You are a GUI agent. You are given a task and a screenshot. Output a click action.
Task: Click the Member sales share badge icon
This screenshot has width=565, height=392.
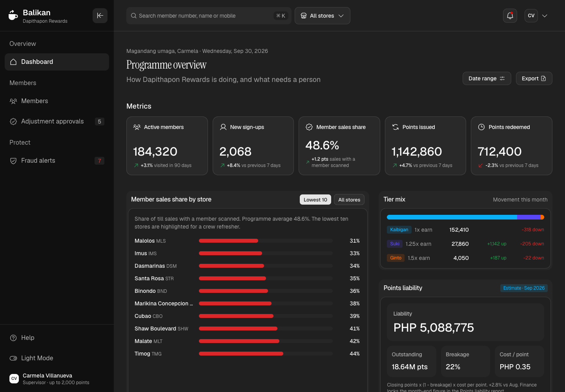click(309, 127)
